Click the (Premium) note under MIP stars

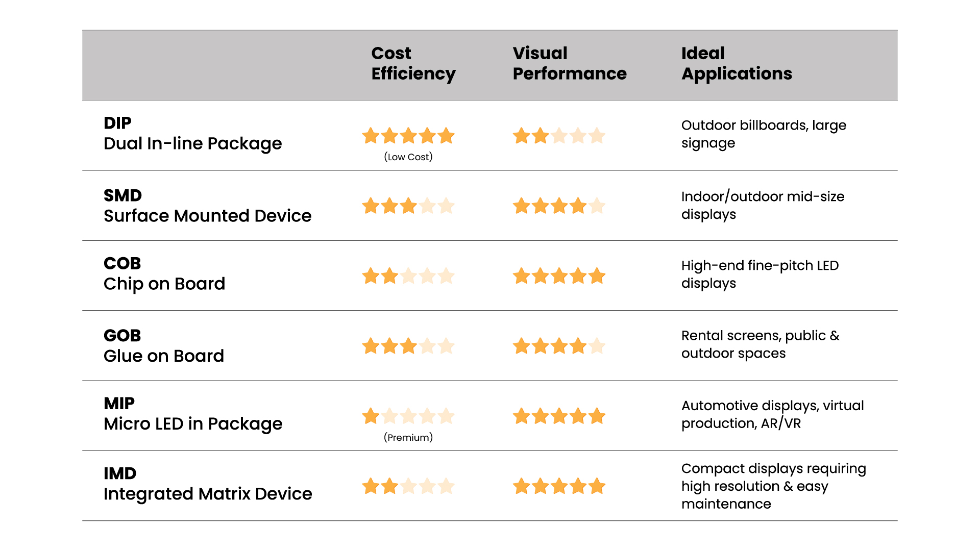(x=408, y=438)
